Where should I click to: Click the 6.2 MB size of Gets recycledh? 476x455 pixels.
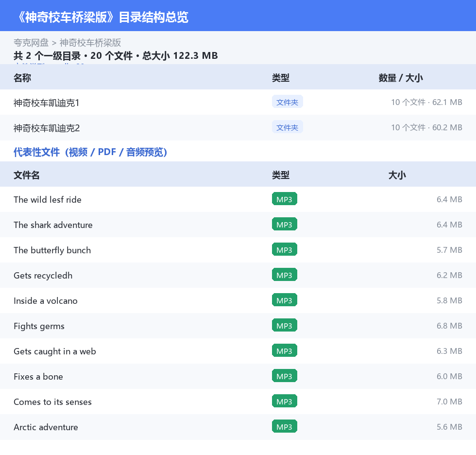click(x=449, y=275)
